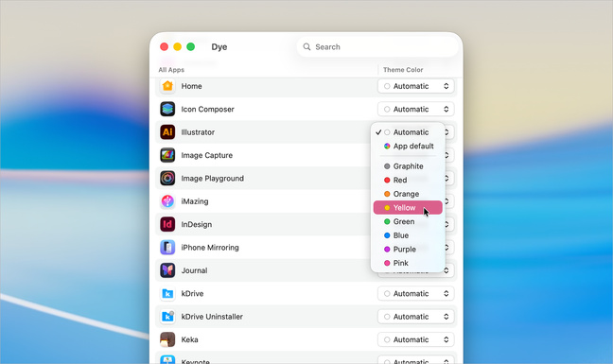
Task: Select the iMazing row name
Action: (x=195, y=201)
